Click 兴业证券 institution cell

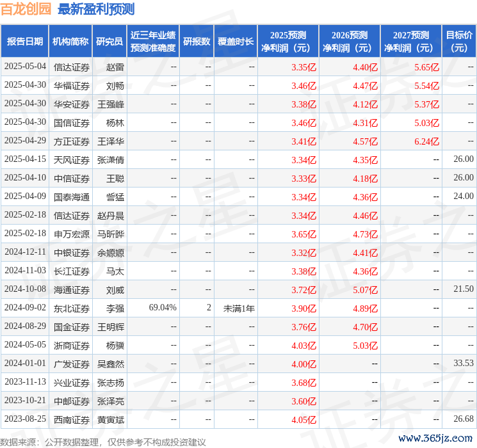click(x=72, y=383)
